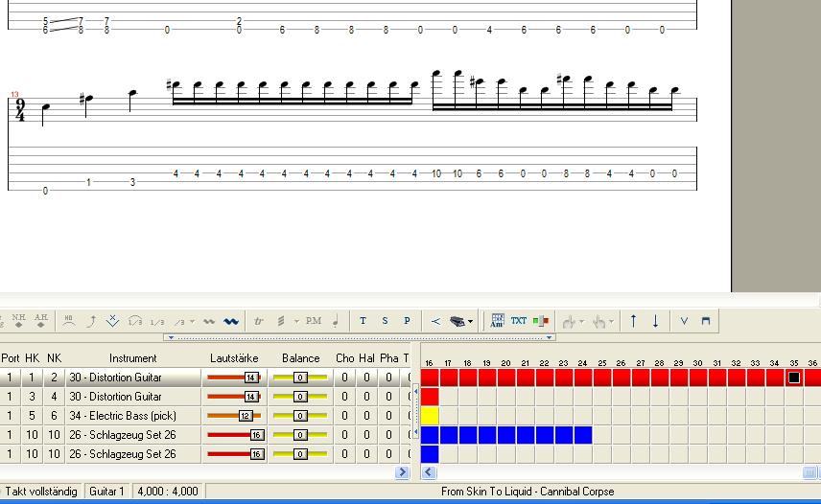Click 'Takt vollständig' status field

point(41,492)
